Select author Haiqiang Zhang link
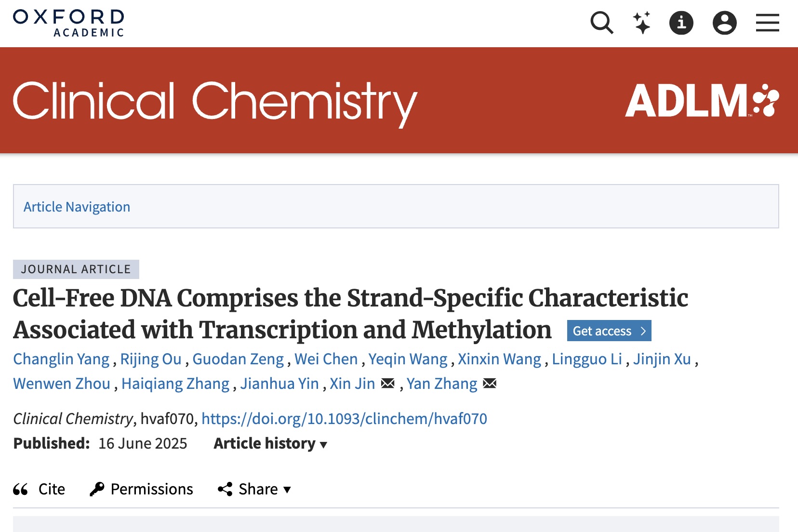This screenshot has width=798, height=532. point(175,384)
